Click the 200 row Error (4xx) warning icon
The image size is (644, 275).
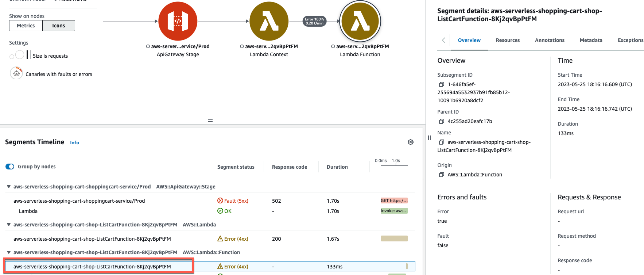[220, 238]
